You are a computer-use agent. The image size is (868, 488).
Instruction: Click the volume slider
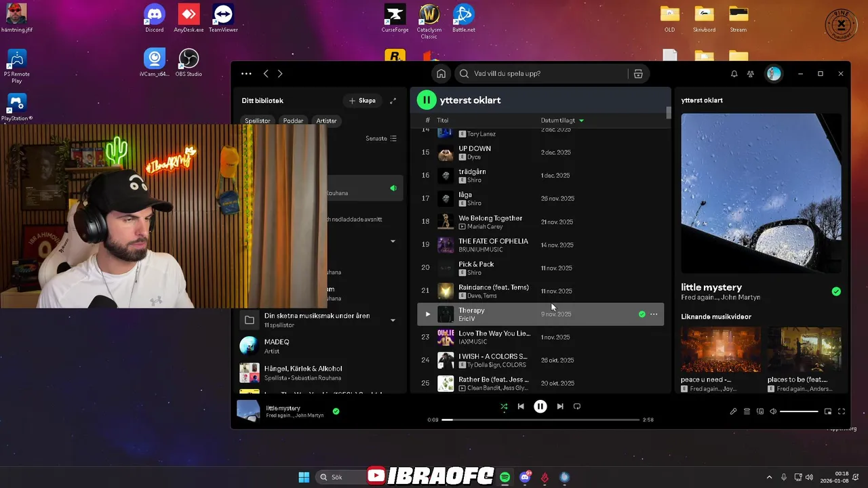(x=799, y=411)
